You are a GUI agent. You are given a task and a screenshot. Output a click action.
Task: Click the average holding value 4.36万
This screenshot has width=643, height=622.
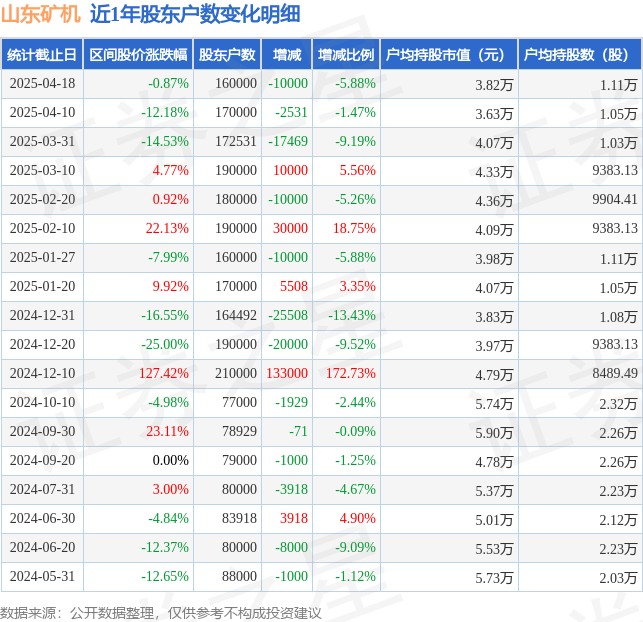coord(494,201)
